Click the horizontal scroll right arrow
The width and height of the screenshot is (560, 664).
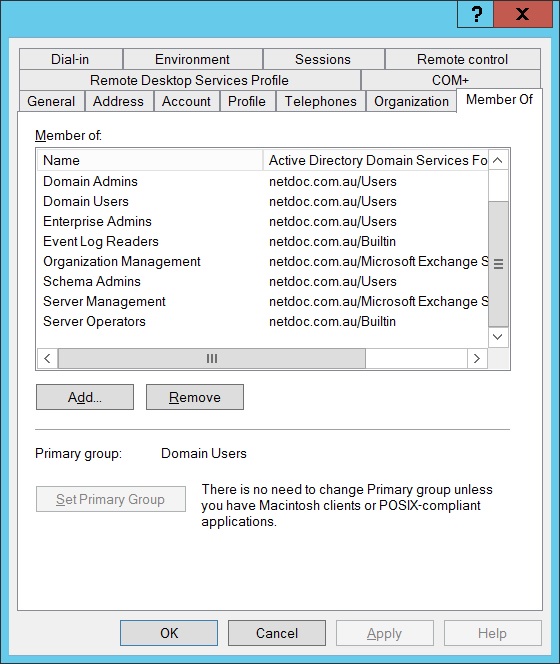[477, 358]
